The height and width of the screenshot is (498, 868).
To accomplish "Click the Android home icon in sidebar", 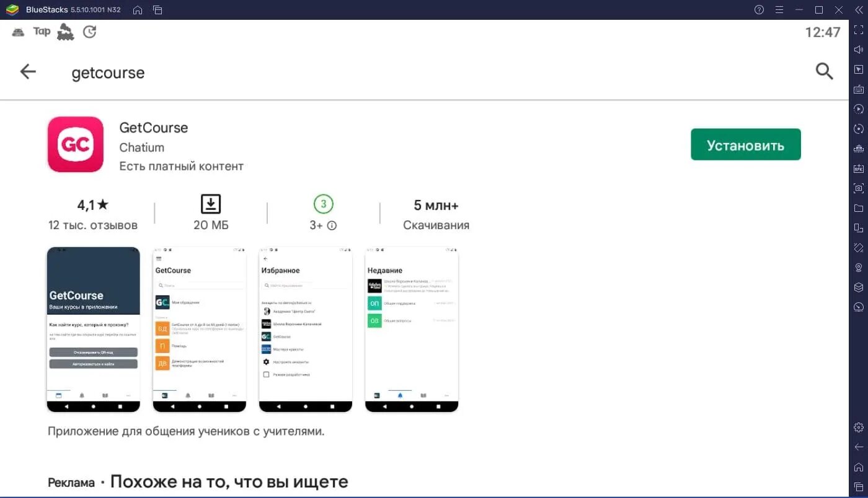I will 859,467.
